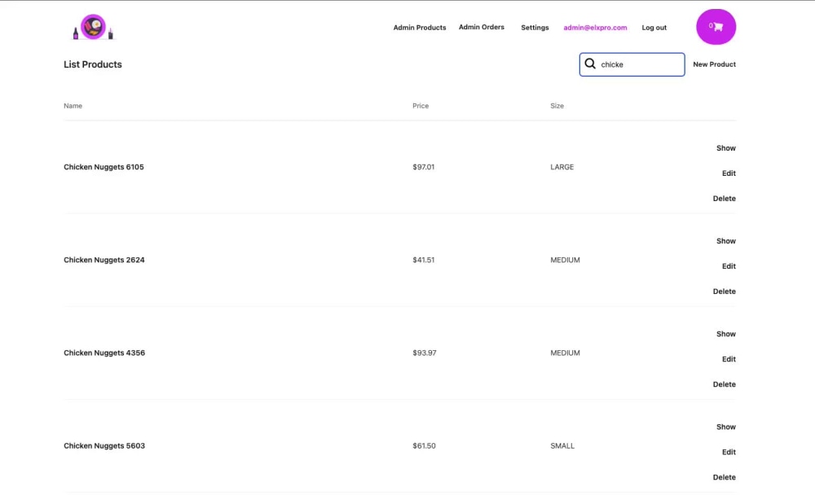Select the Chicken Nuggets 2624 name

pyautogui.click(x=104, y=260)
